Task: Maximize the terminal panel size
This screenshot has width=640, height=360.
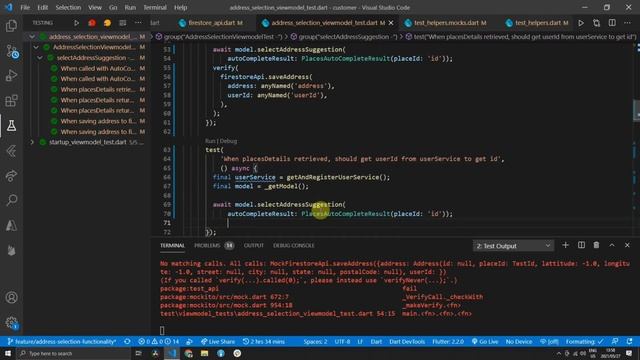Action: pos(612,245)
